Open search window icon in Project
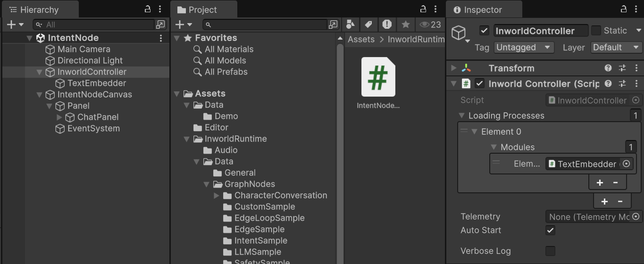The image size is (644, 264). coord(334,25)
